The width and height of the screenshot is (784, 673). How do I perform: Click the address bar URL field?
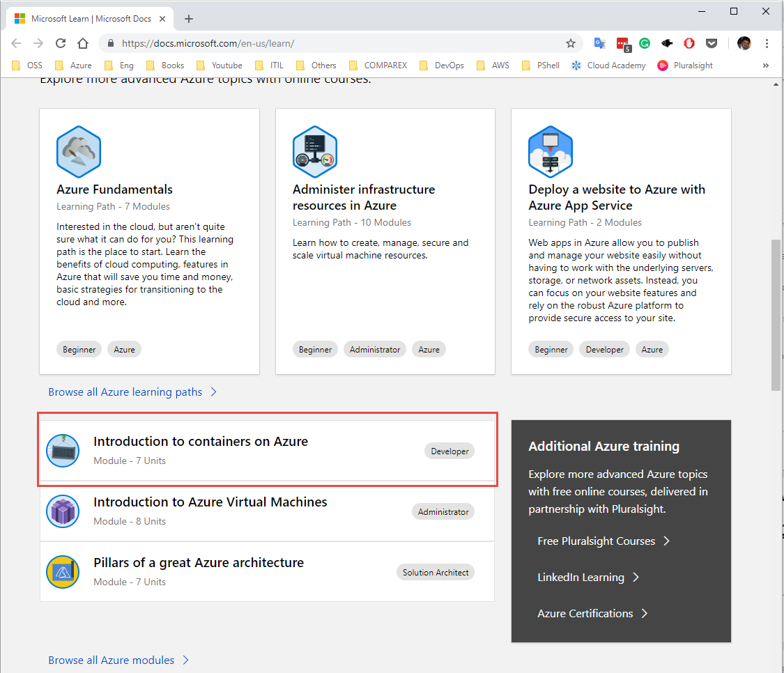click(x=340, y=43)
